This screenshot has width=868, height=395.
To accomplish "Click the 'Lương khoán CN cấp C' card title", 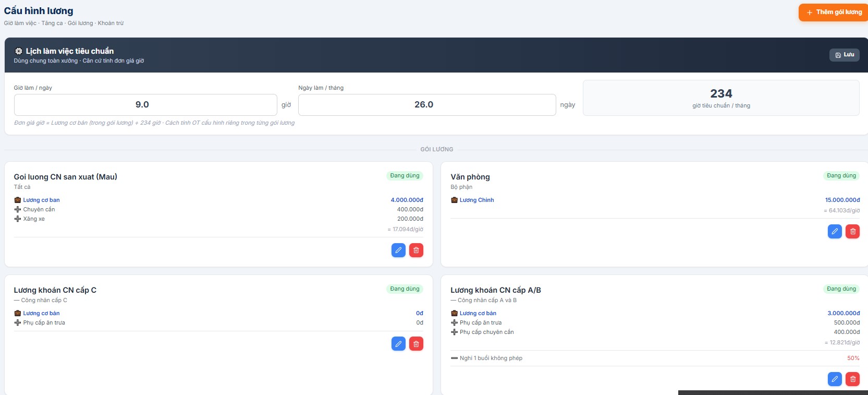I will [x=55, y=290].
